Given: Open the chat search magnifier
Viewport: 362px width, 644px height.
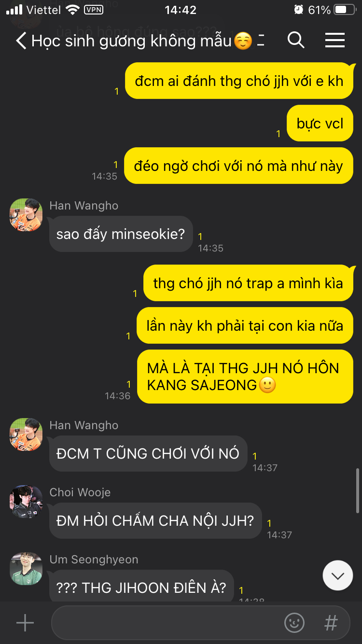Looking at the screenshot, I should 296,40.
